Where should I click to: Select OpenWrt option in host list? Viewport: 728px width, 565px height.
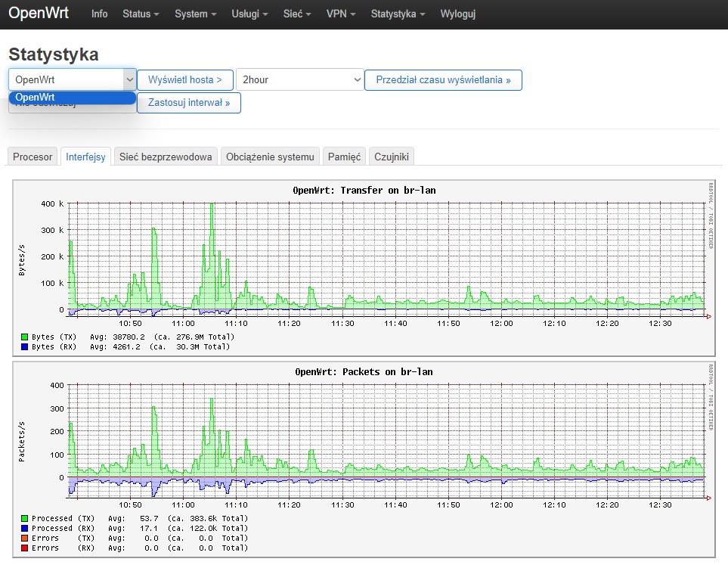[x=73, y=97]
